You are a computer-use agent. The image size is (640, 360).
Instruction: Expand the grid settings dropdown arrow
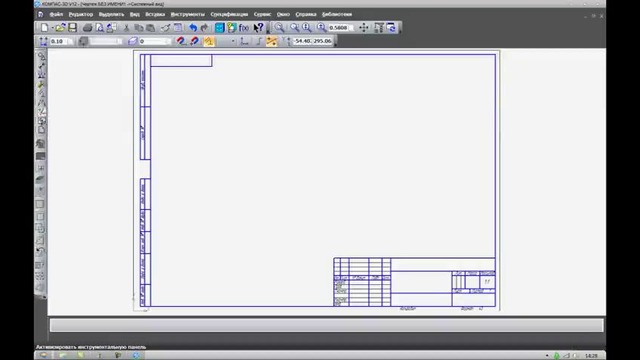click(x=233, y=41)
